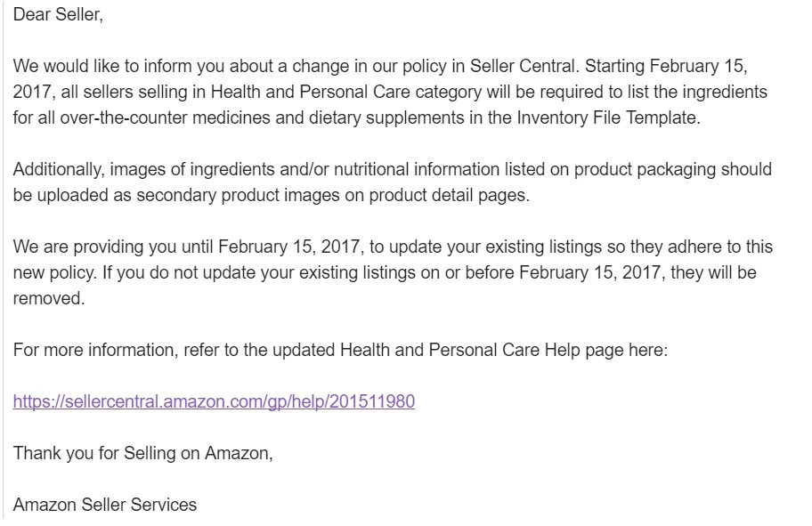Open the sellercentral.amazon.com help link
This screenshot has height=526, width=812.
click(214, 401)
